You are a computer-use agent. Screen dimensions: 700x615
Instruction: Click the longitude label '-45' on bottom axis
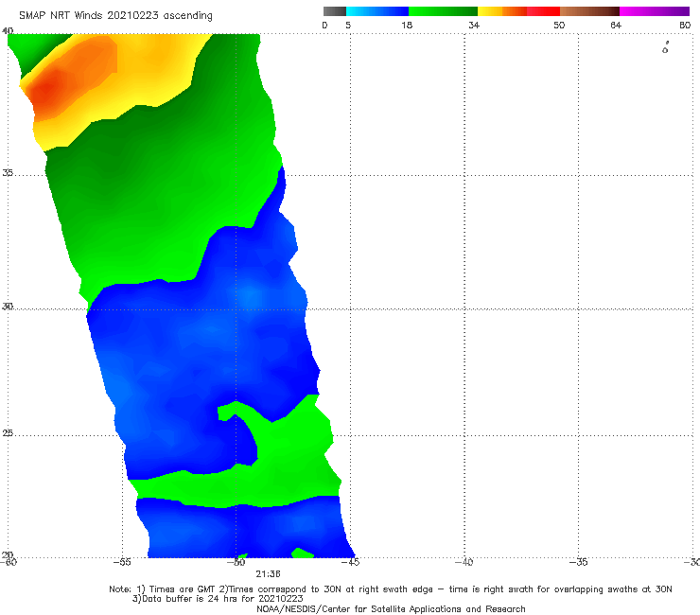(x=350, y=562)
